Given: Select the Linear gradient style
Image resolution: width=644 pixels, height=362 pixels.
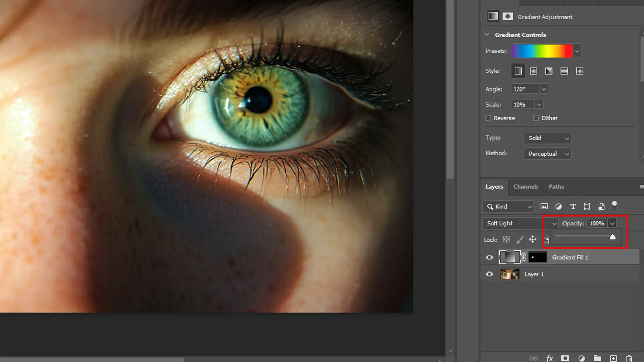Looking at the screenshot, I should [x=518, y=71].
